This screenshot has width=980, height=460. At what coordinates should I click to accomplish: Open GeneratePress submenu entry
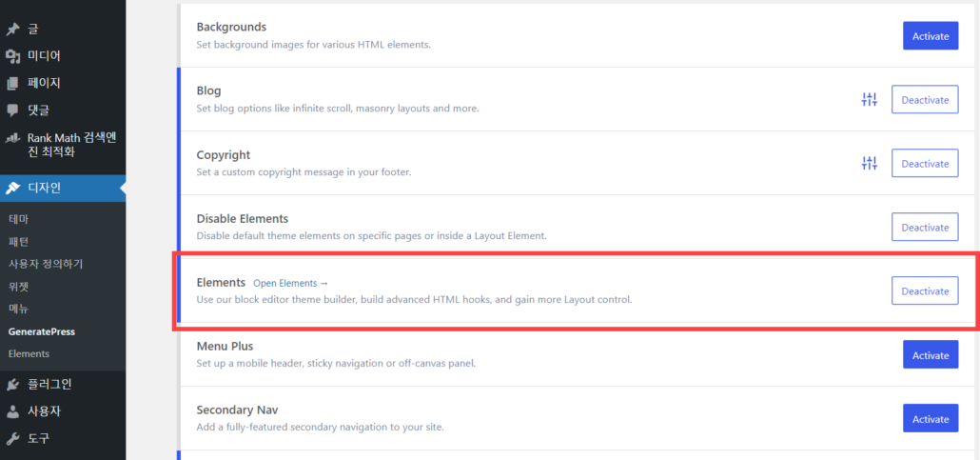(42, 331)
